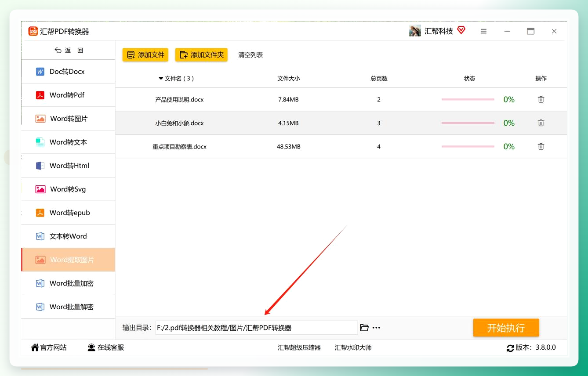Go back with the 返回 button
The image size is (588, 376).
(x=69, y=50)
